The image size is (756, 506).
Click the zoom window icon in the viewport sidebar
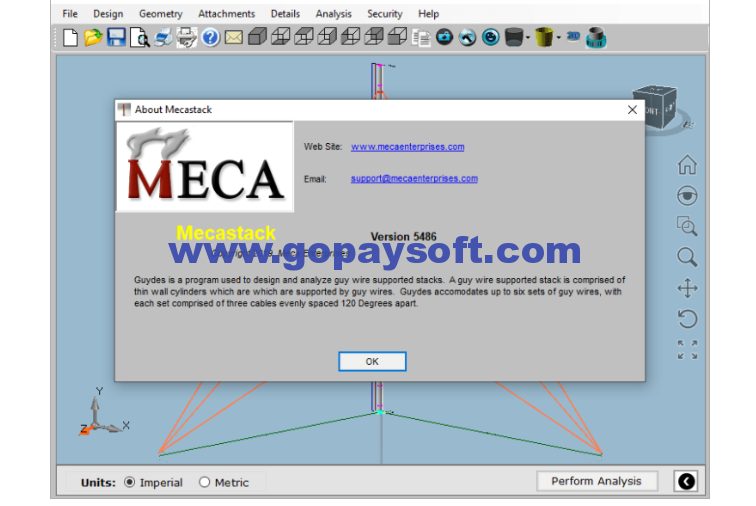pyautogui.click(x=687, y=226)
